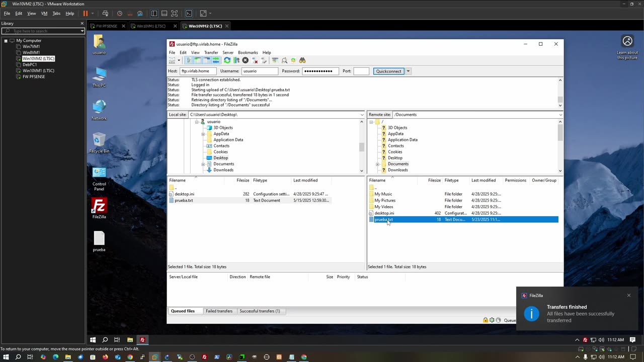Viewport: 644px width, 362px height.
Task: Toggle directory comparison icon
Action: (284, 60)
